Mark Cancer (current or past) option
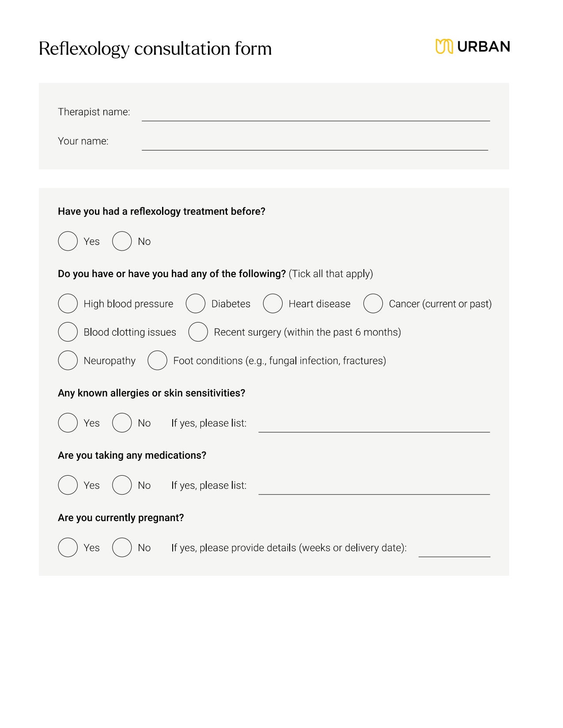Screen dimensions: 563x728 [373, 304]
